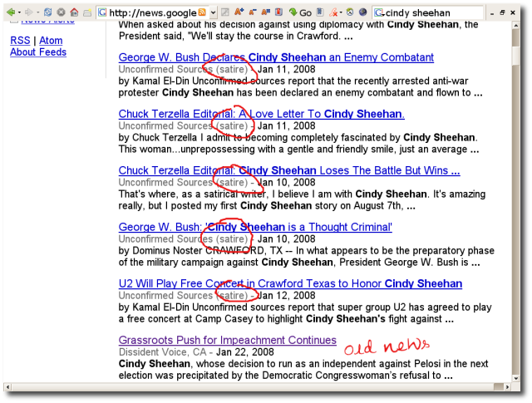Click the stop loading icon
The width and height of the screenshot is (532, 403).
tap(61, 12)
